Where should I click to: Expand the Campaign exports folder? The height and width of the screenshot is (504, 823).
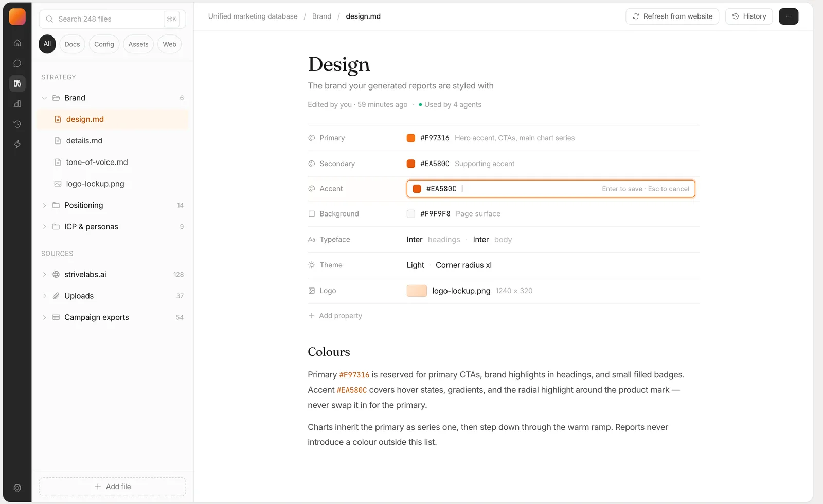tap(44, 317)
